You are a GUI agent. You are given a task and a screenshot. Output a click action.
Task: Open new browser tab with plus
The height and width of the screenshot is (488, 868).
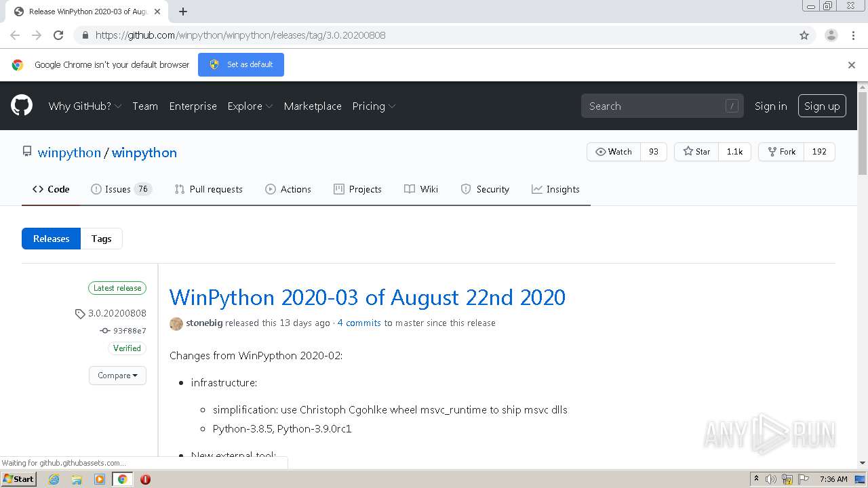tap(183, 12)
